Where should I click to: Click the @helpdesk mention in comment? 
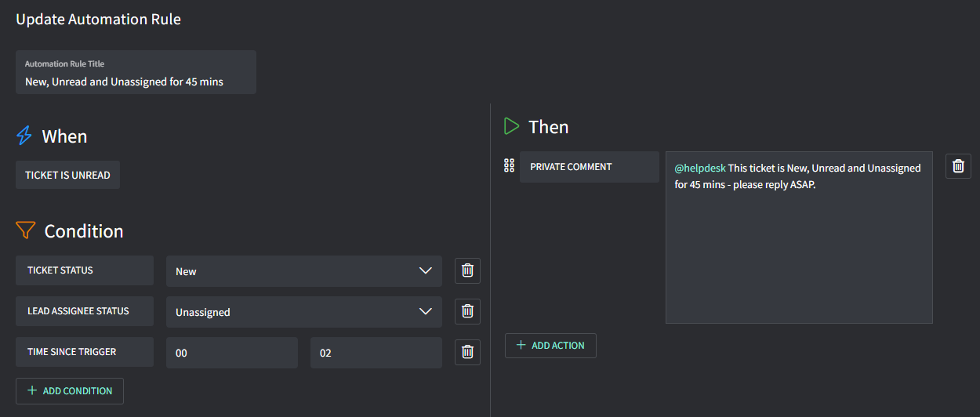[x=700, y=168]
